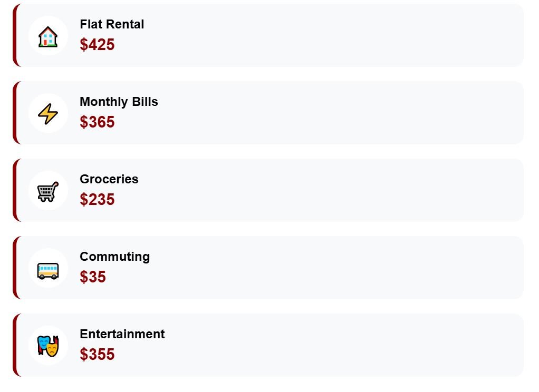
Task: Select the shopping cart icon
Action: coord(48,191)
